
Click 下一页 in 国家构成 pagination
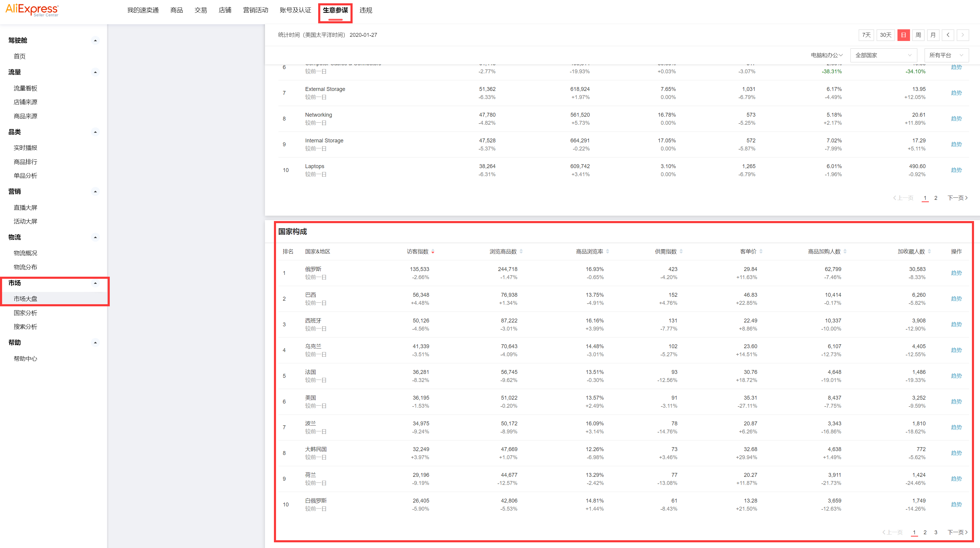click(957, 532)
